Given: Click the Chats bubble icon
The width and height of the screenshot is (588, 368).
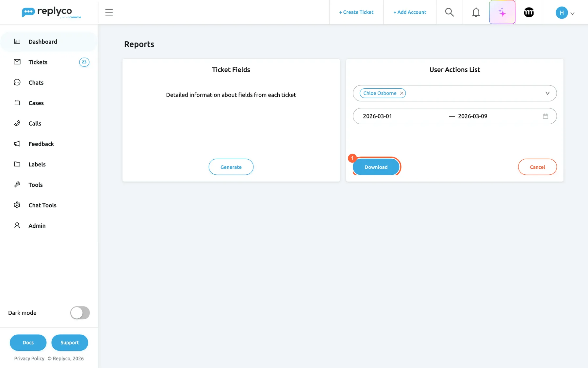Looking at the screenshot, I should pos(17,82).
